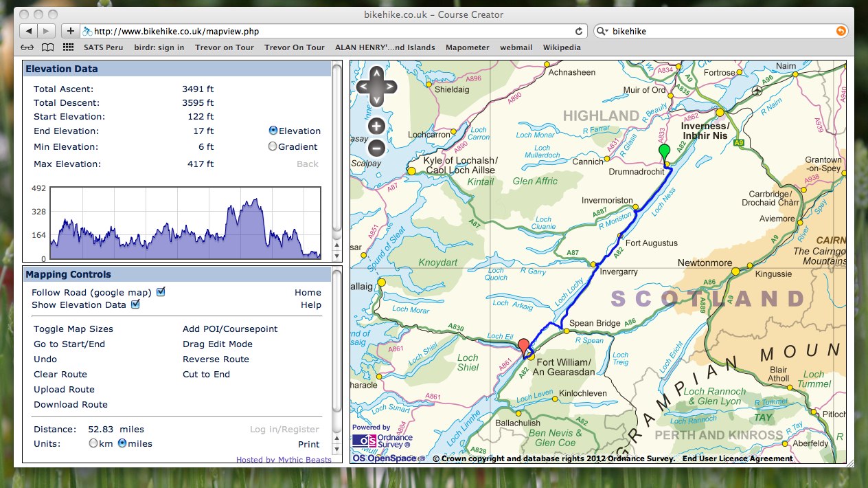The width and height of the screenshot is (868, 488).
Task: Toggle Follow Road (google map) checkbox
Action: [161, 292]
